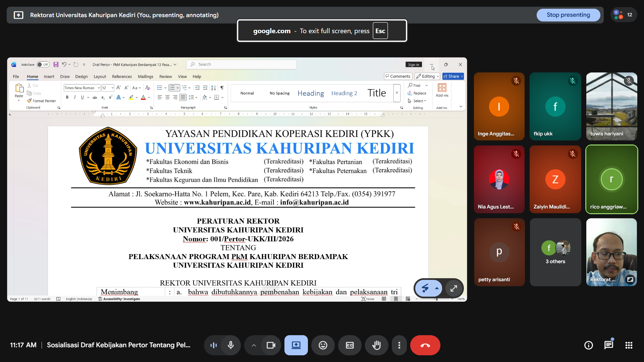Open Share dropdown button
This screenshot has height=362, width=644.
point(453,76)
